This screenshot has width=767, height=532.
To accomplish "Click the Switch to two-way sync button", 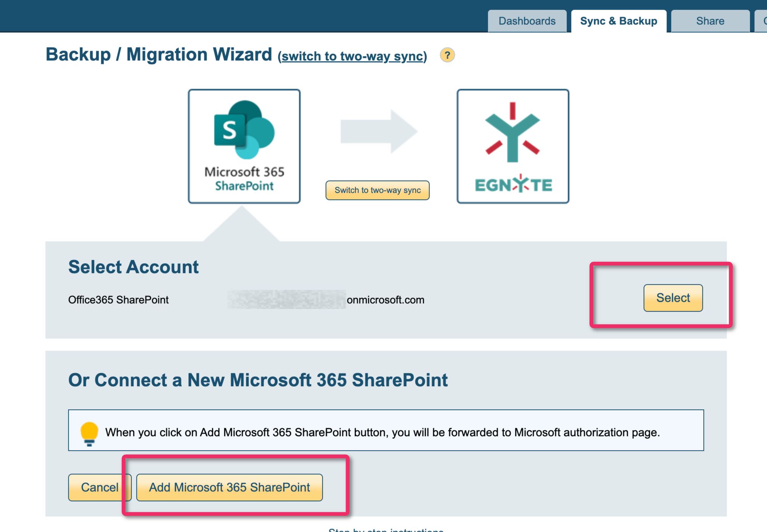I will 377,190.
